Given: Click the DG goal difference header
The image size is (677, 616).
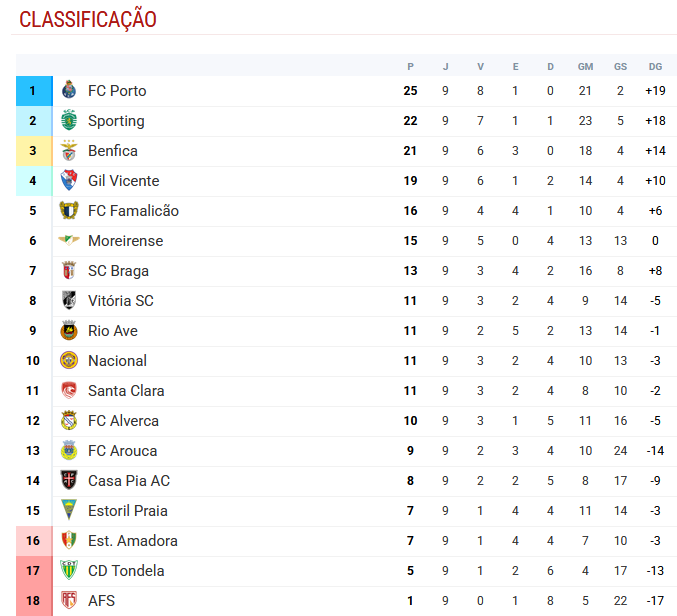Looking at the screenshot, I should (x=655, y=66).
